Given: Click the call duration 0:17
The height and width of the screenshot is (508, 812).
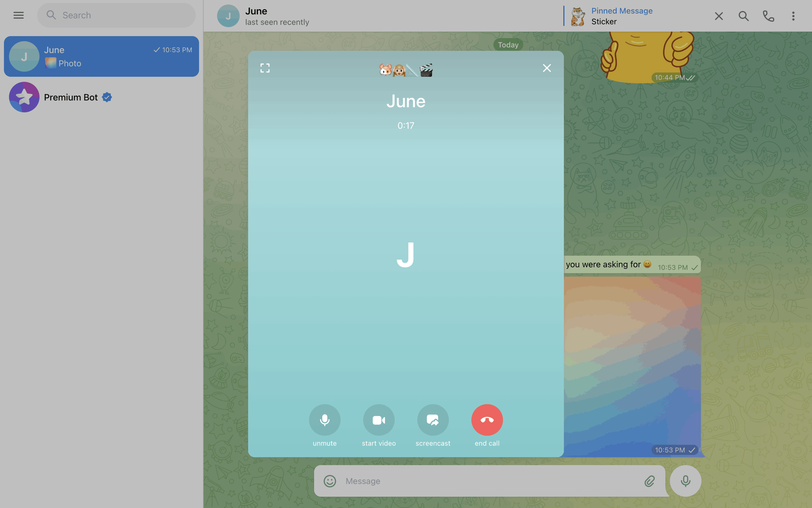Looking at the screenshot, I should click(406, 126).
